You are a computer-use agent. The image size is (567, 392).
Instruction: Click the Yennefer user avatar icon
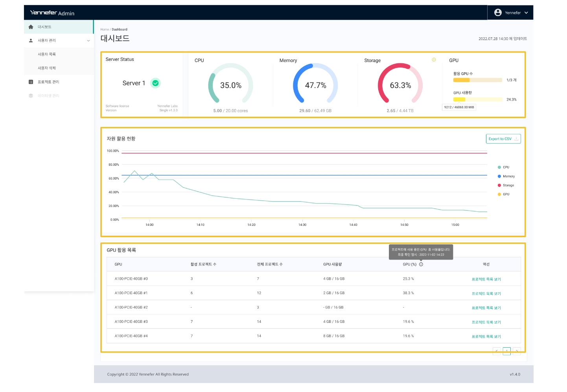[x=498, y=13]
